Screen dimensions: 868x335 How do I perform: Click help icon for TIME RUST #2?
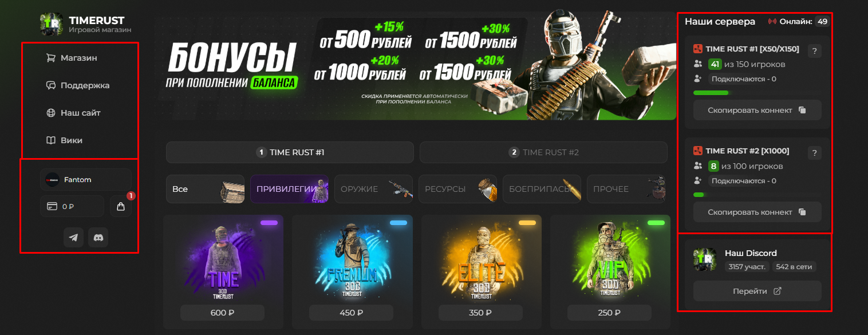815,153
